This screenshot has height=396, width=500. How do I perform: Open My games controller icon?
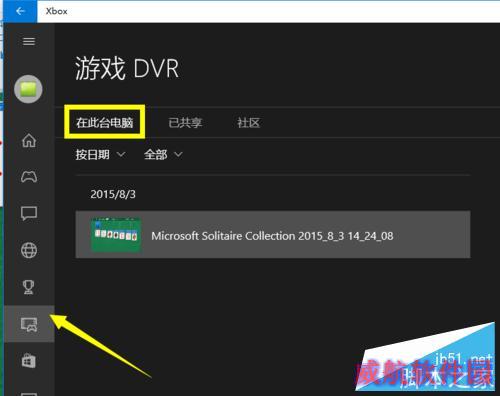tap(29, 177)
